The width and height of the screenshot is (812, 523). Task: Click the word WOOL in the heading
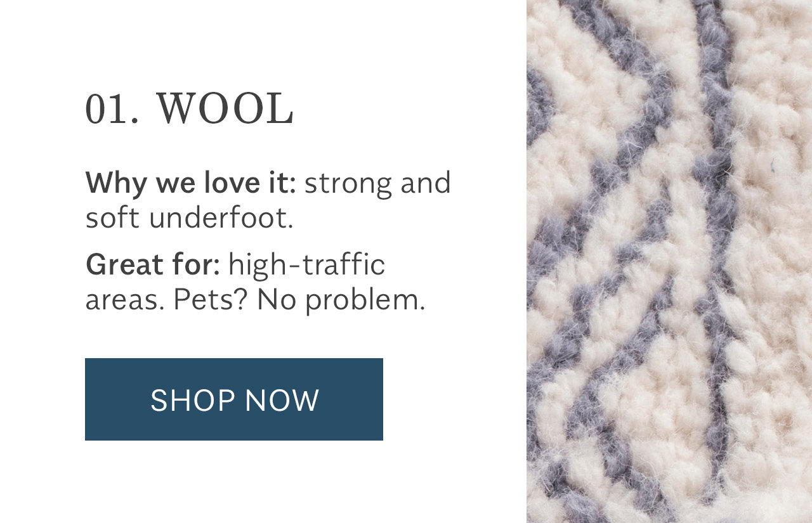pos(226,109)
